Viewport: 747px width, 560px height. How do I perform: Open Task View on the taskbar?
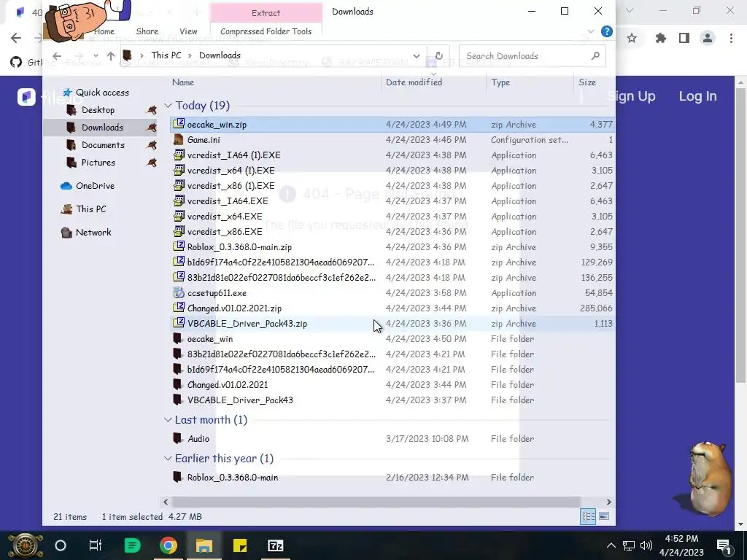click(96, 545)
